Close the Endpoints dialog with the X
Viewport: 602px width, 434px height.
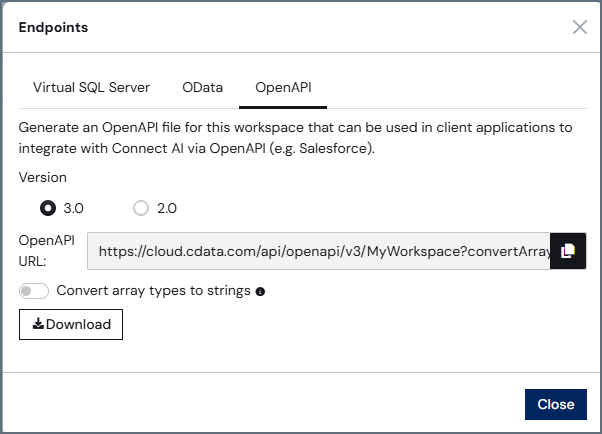(x=580, y=27)
